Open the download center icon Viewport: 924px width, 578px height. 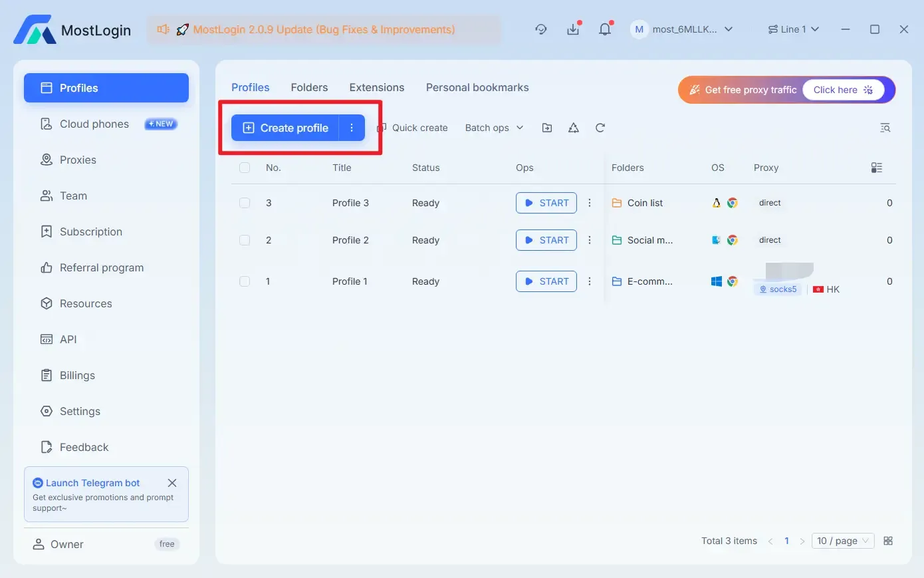[572, 29]
